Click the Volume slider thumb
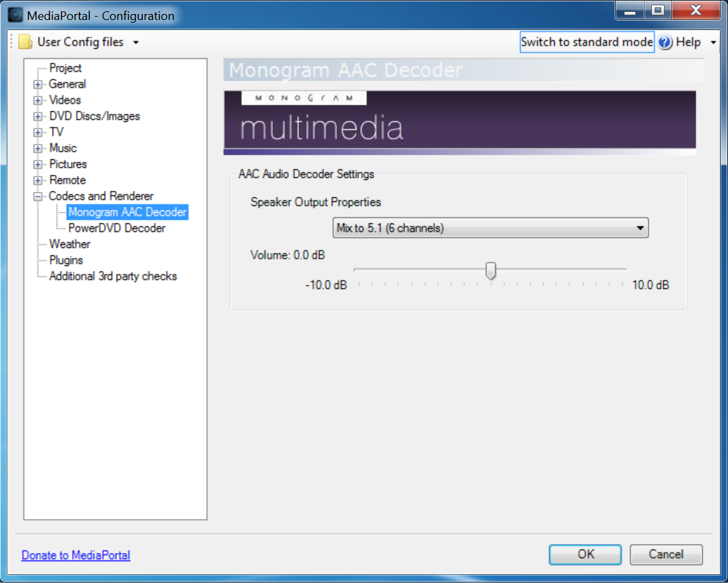The width and height of the screenshot is (728, 583). point(490,270)
